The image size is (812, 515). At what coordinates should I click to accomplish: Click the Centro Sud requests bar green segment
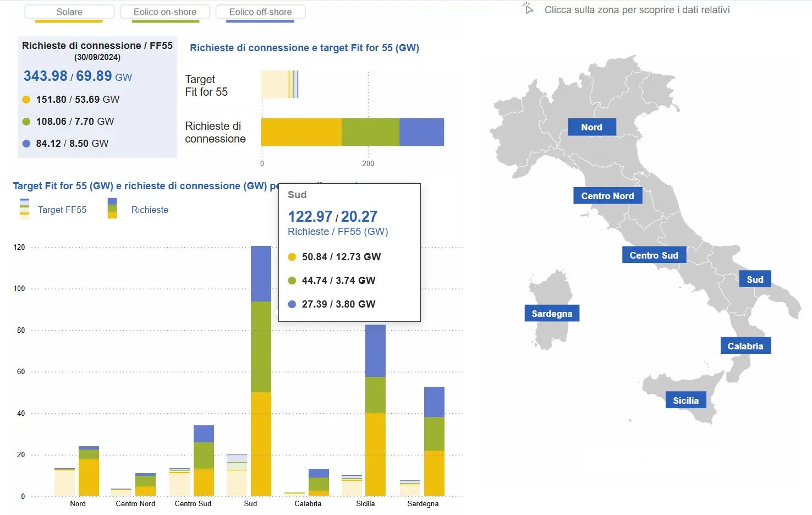(204, 456)
